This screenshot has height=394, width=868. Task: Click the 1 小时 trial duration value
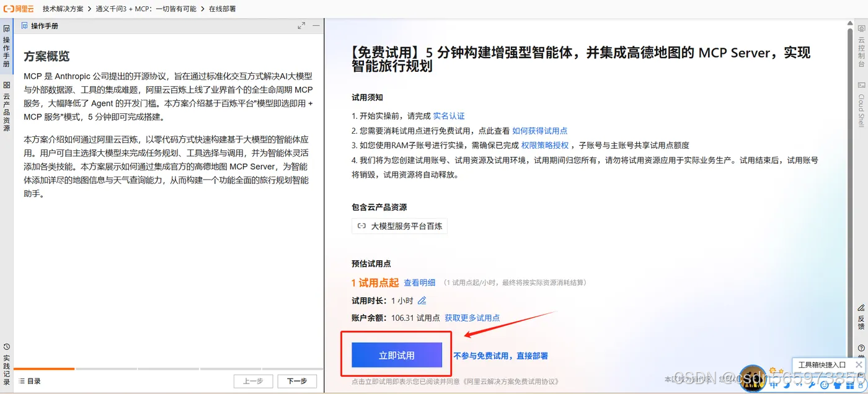click(402, 300)
